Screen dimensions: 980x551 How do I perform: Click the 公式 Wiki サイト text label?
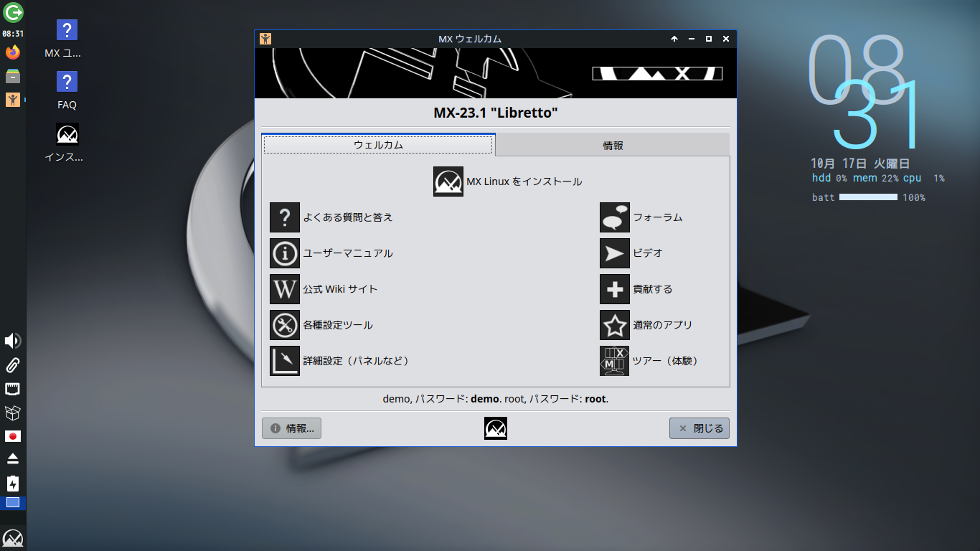click(340, 289)
